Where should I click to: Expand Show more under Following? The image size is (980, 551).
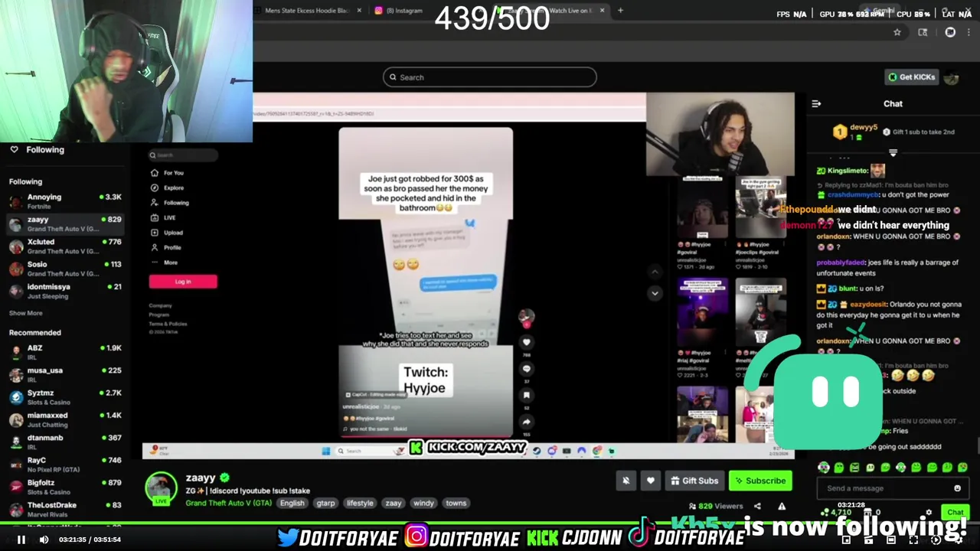click(25, 313)
